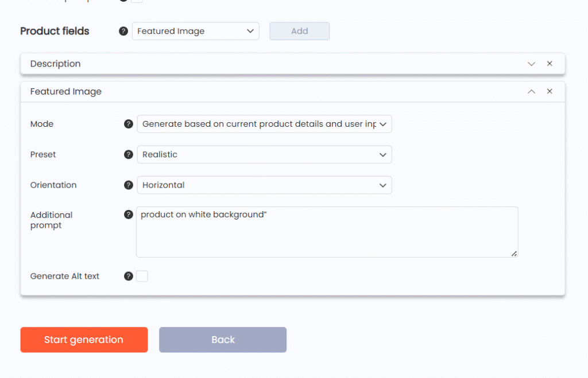Click help icon next to Generate Alt text

tap(128, 276)
